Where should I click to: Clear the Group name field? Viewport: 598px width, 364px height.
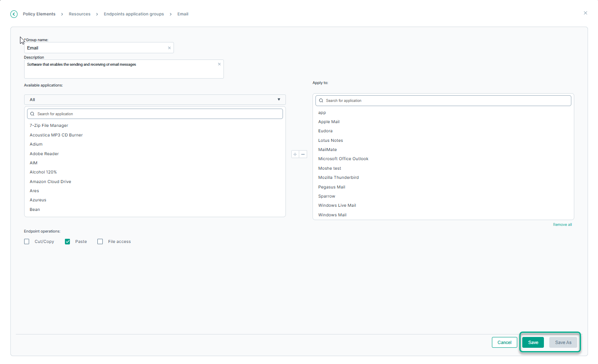coord(169,48)
